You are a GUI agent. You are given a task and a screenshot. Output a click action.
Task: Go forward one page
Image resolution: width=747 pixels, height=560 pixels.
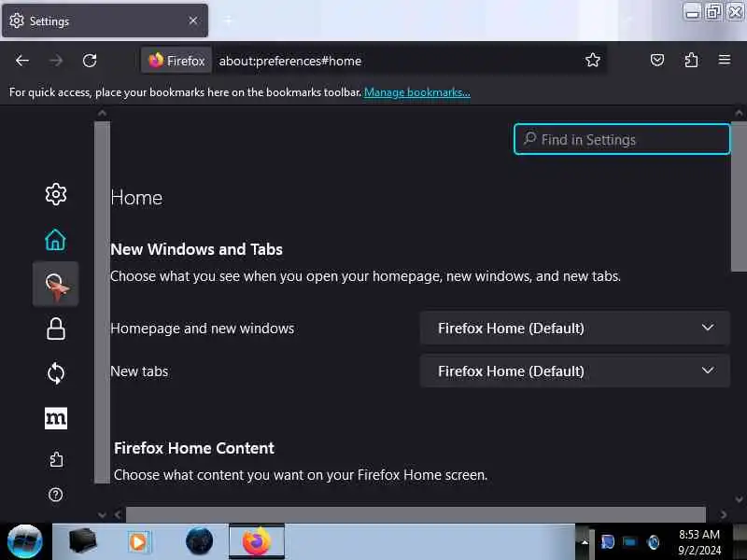tap(56, 61)
